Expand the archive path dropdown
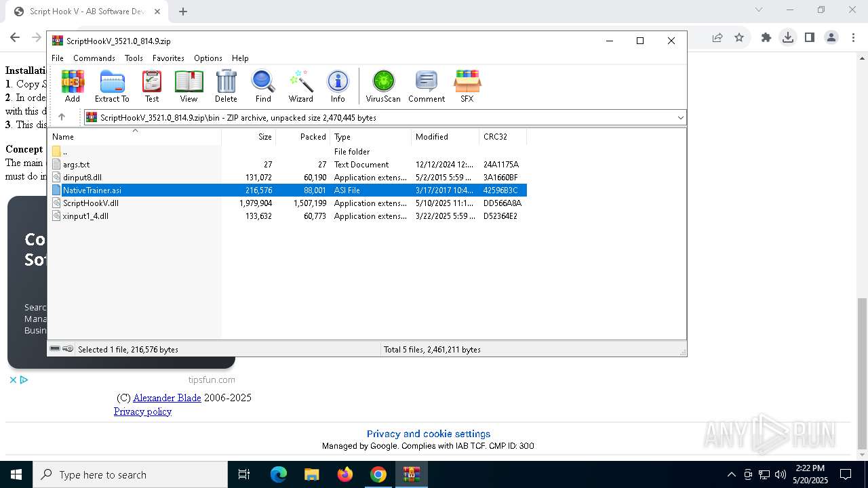Image resolution: width=868 pixels, height=488 pixels. click(680, 118)
